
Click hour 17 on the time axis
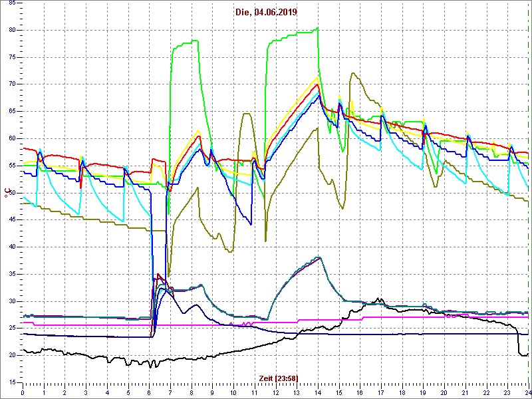pyautogui.click(x=381, y=392)
